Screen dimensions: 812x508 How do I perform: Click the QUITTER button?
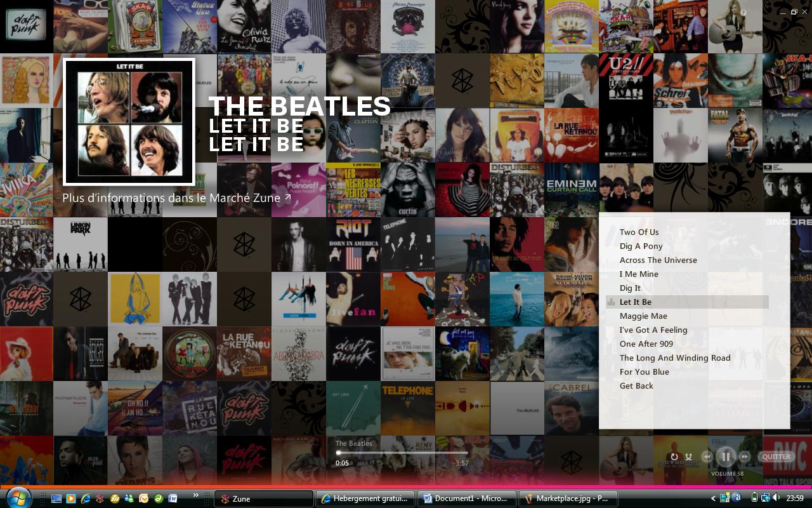click(x=776, y=457)
